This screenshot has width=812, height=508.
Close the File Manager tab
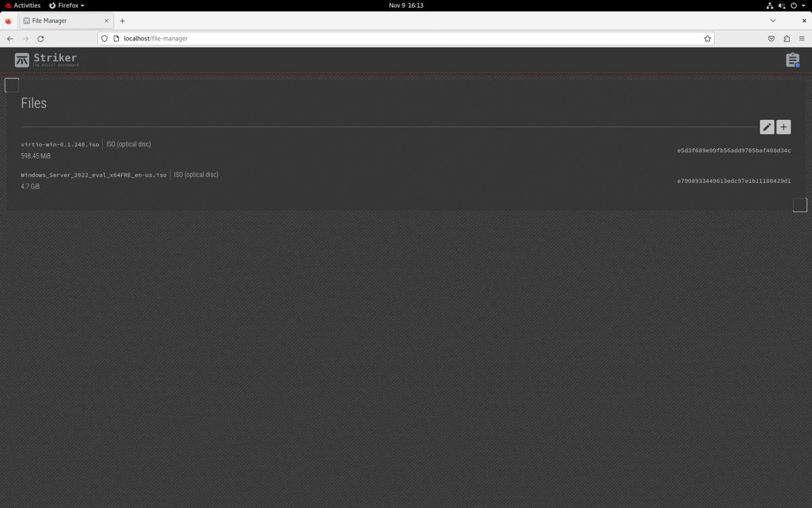coord(106,21)
